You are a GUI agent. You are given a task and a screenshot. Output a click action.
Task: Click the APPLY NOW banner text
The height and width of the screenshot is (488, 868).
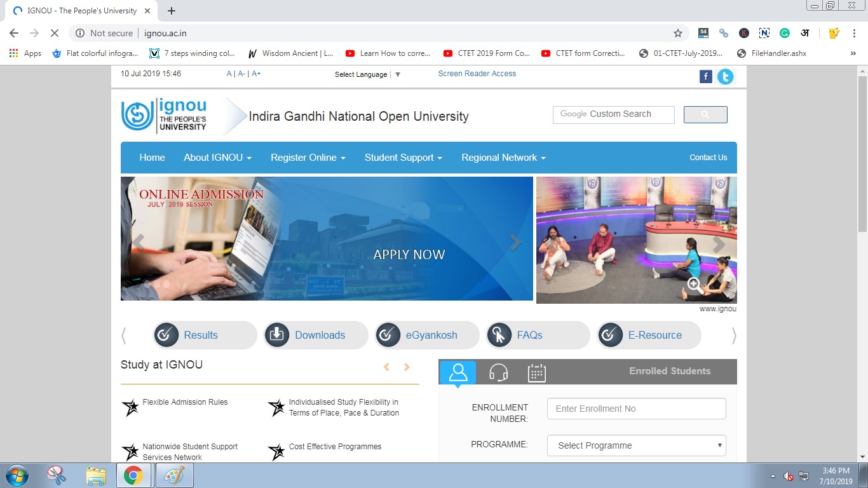click(x=409, y=255)
